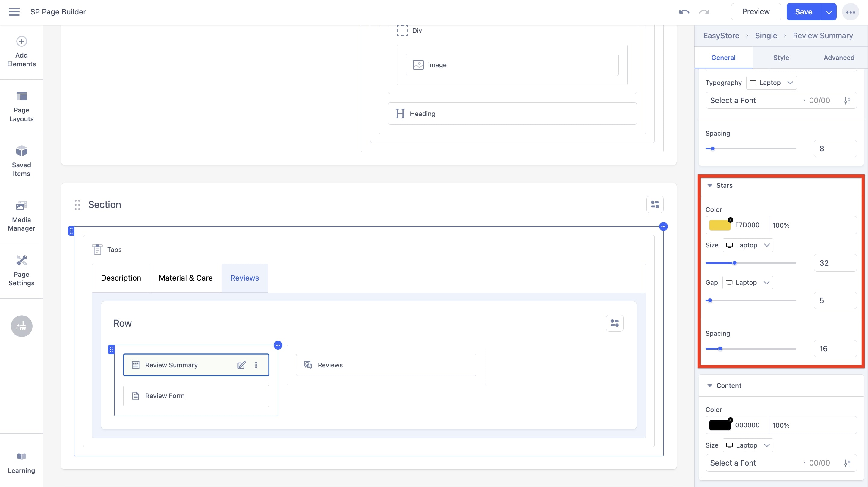Click the Section settings toggle icon
The height and width of the screenshot is (487, 868).
[x=655, y=205]
